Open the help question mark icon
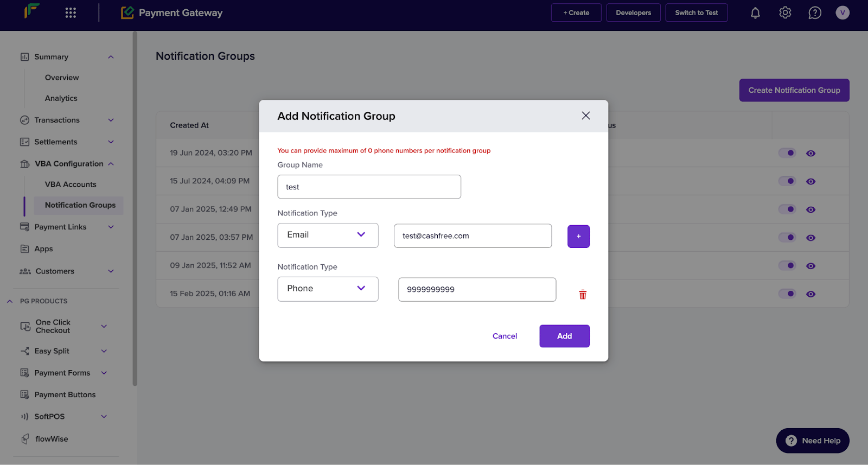 click(x=815, y=13)
